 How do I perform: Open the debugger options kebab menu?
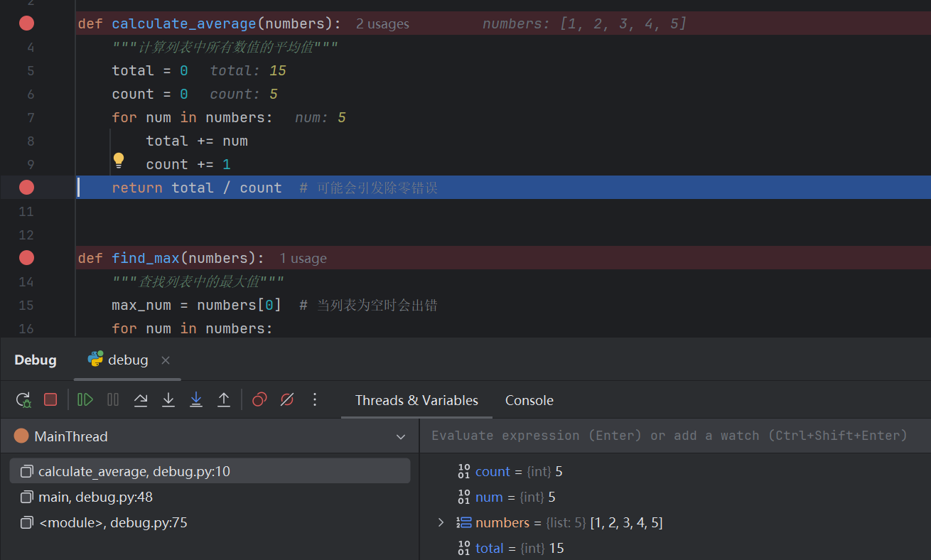pyautogui.click(x=315, y=400)
